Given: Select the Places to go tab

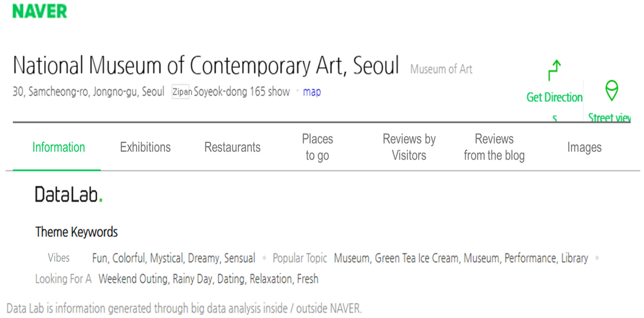Looking at the screenshot, I should click(x=317, y=147).
